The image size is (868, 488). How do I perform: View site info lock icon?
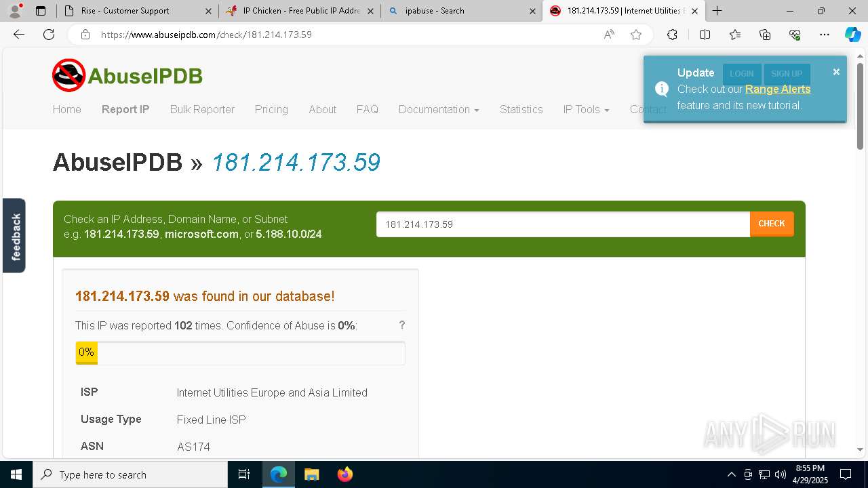tap(85, 35)
